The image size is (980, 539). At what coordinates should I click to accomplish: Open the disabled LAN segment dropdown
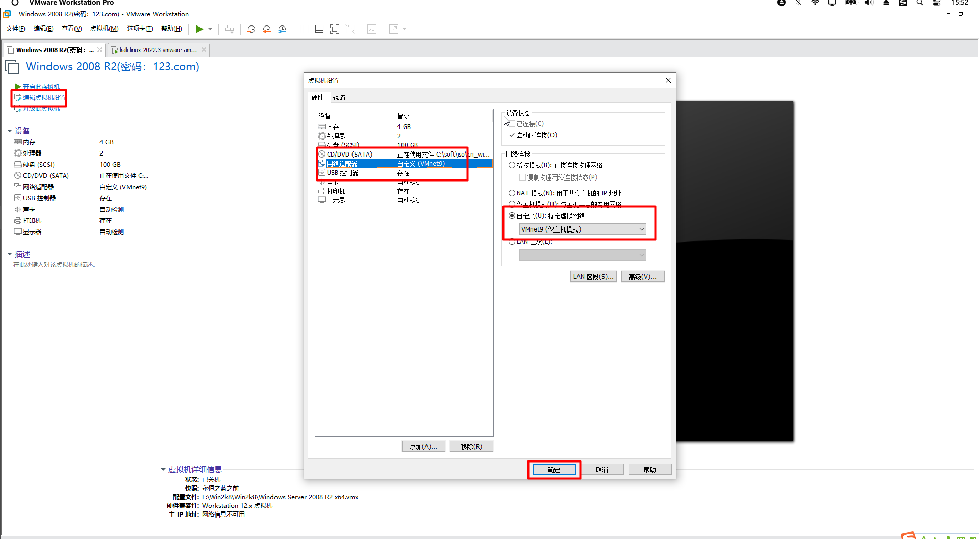(583, 255)
